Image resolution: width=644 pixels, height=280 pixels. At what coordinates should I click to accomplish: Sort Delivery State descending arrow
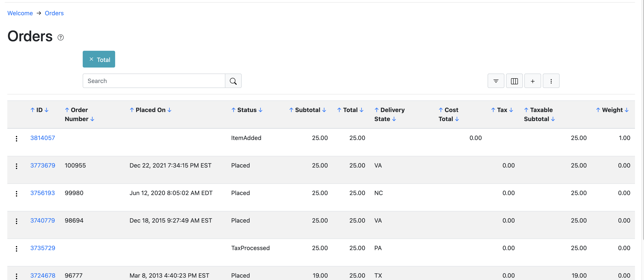pos(394,119)
